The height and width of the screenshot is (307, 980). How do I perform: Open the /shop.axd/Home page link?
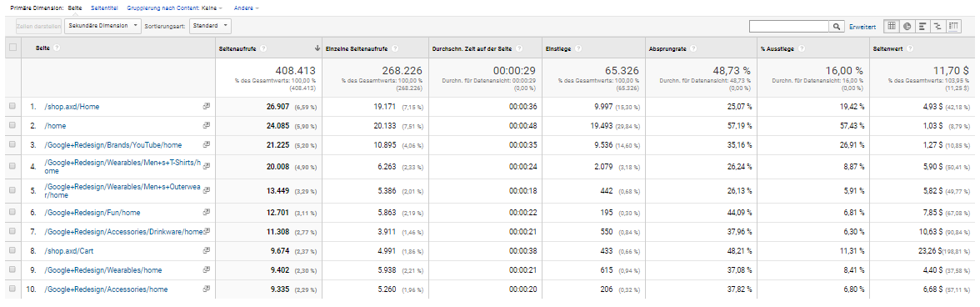[72, 107]
